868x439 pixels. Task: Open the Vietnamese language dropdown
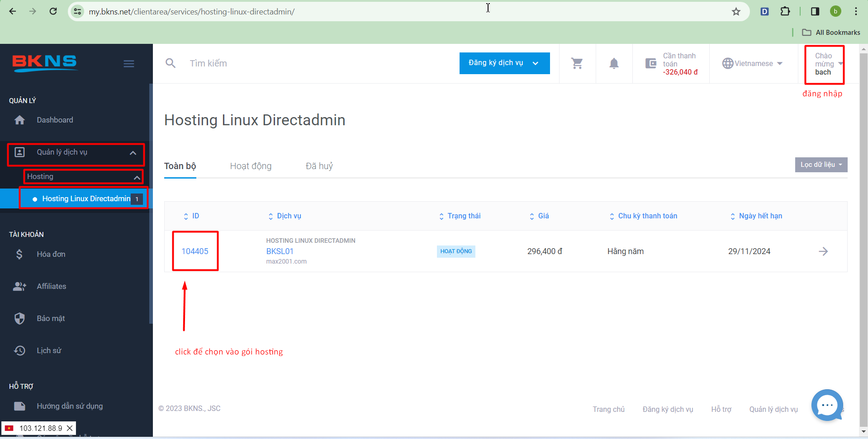point(752,63)
